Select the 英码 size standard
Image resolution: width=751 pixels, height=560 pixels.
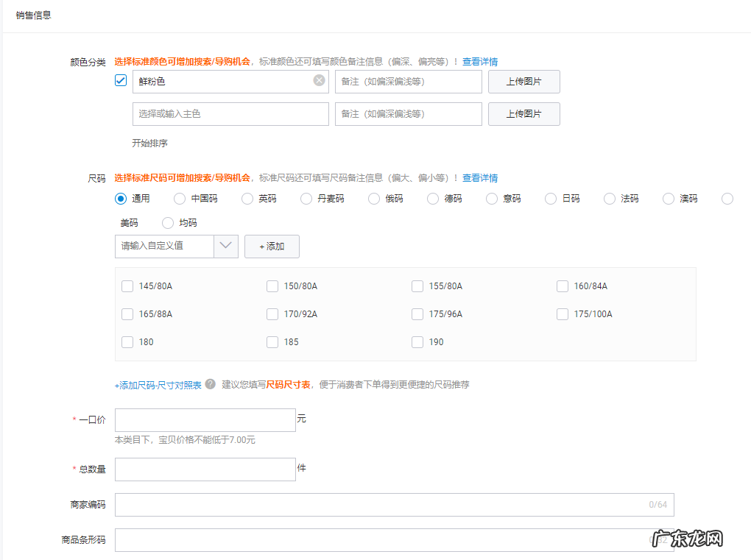coord(246,198)
